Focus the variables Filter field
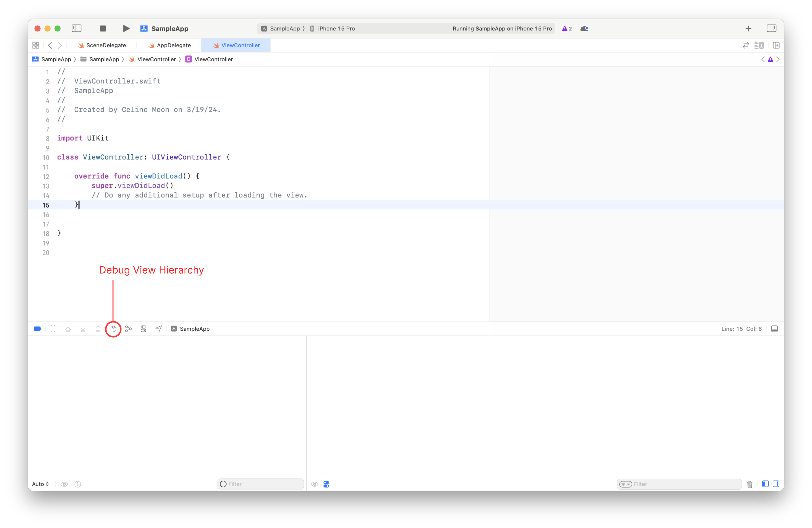The image size is (812, 528). click(261, 484)
